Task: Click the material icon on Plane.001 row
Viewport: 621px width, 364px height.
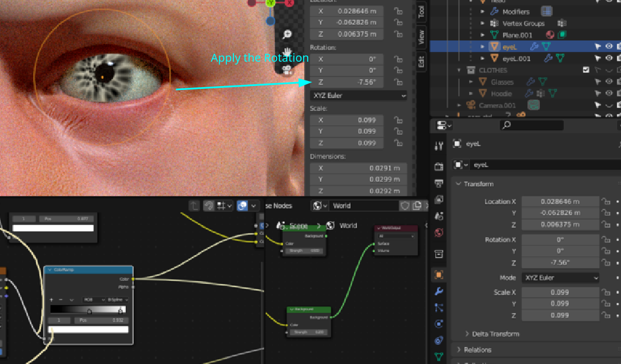Action: (x=550, y=35)
